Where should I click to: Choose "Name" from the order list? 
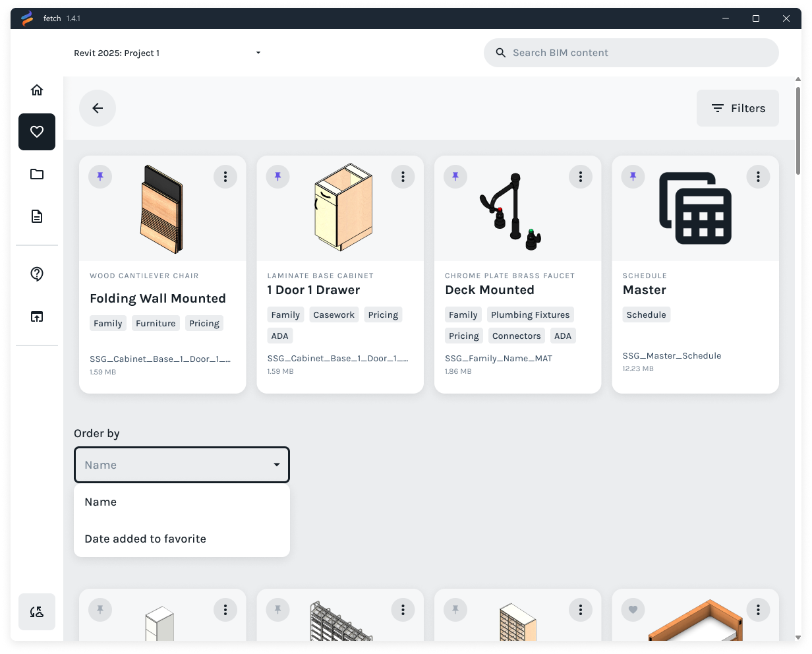(101, 502)
